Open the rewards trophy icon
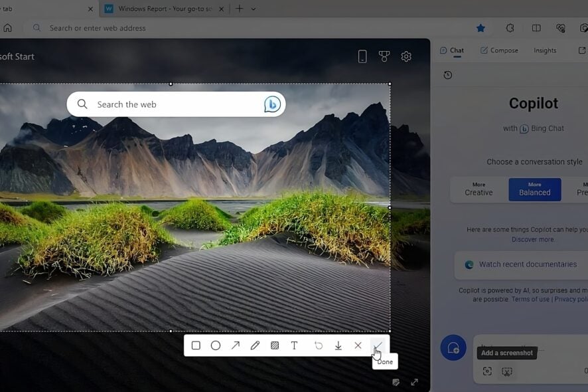 (x=384, y=56)
